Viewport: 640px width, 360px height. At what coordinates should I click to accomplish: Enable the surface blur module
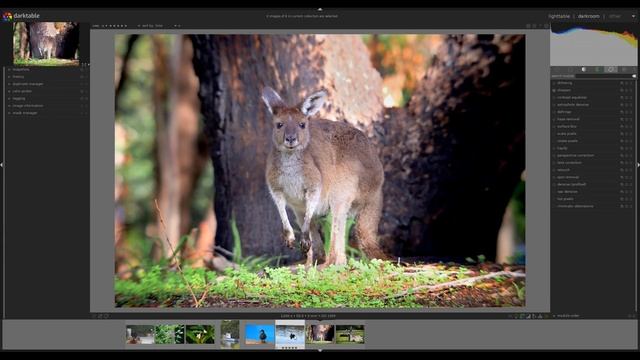coord(554,127)
